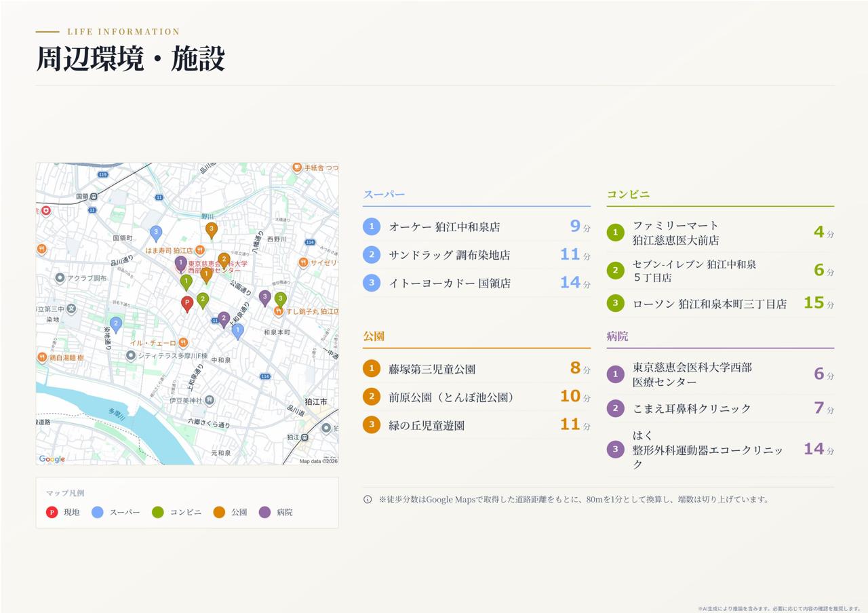Click the Google logo on the map
868x613 pixels.
pos(52,459)
